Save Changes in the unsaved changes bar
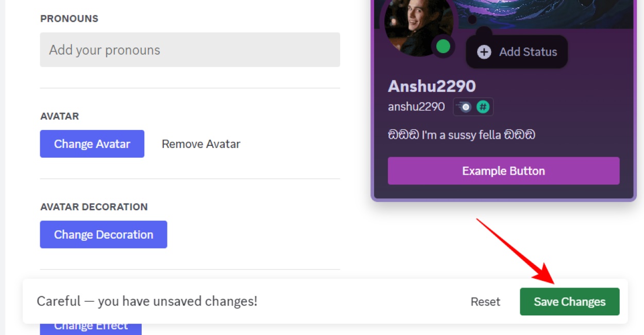 point(569,301)
